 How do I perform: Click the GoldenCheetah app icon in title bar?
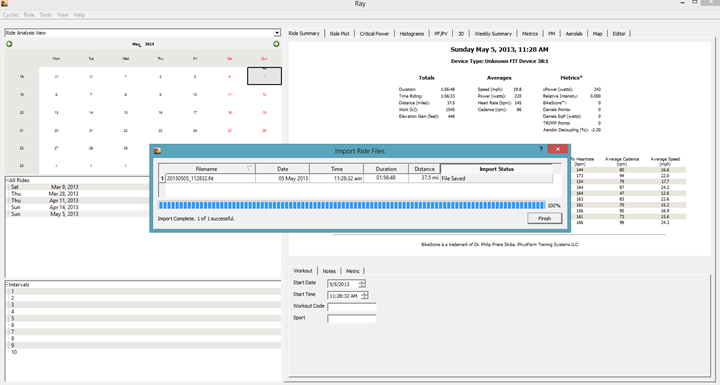pyautogui.click(x=5, y=3)
